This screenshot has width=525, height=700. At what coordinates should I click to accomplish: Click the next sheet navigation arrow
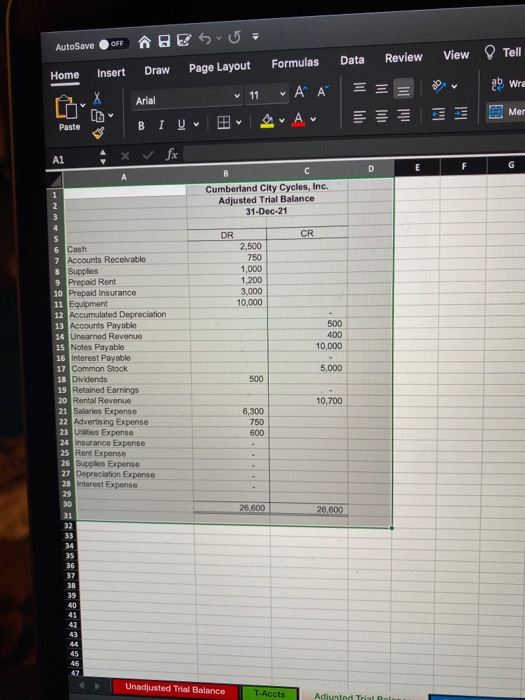click(97, 686)
